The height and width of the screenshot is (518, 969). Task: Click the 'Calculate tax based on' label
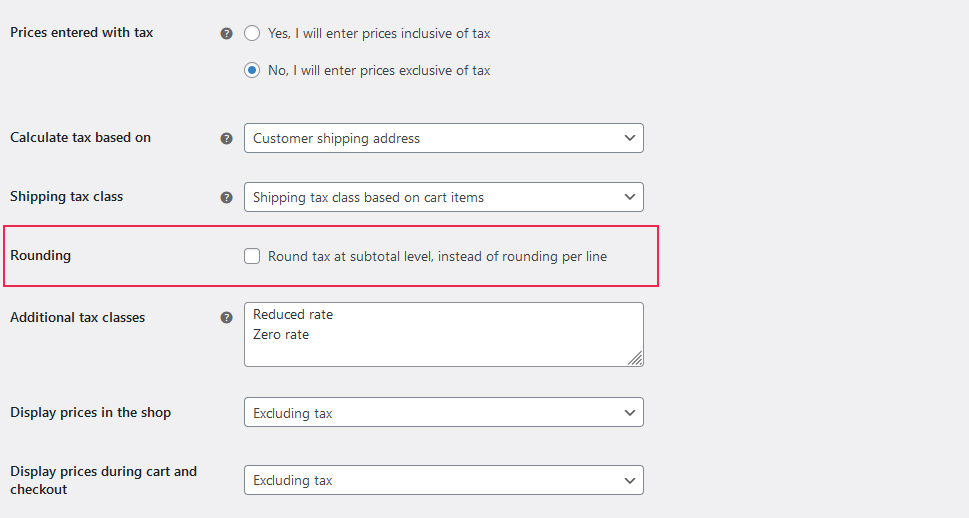click(x=81, y=137)
